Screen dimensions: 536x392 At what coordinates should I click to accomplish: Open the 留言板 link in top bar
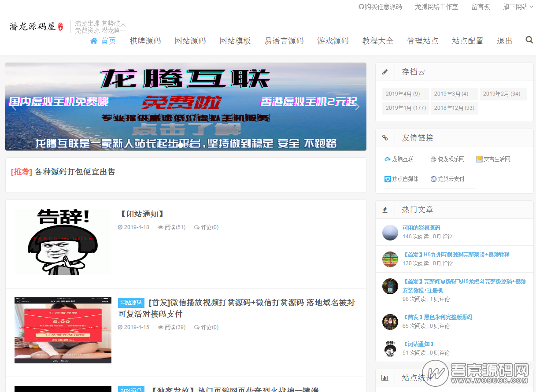(480, 7)
